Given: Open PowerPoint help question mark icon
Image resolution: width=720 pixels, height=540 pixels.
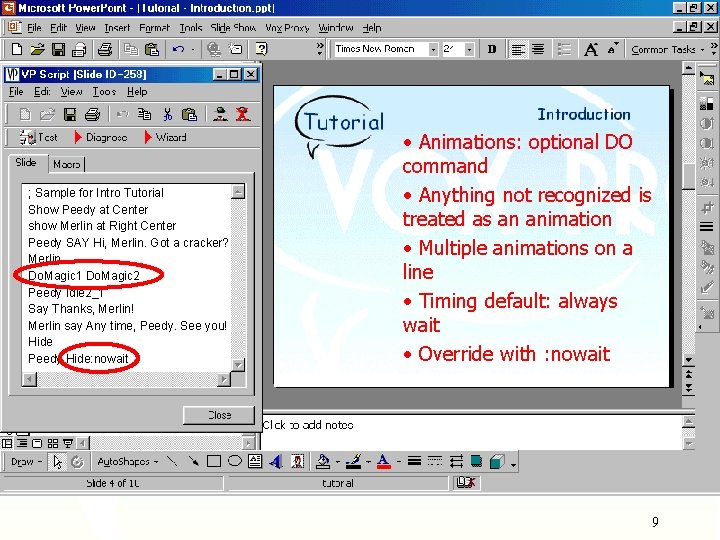Looking at the screenshot, I should tap(261, 49).
